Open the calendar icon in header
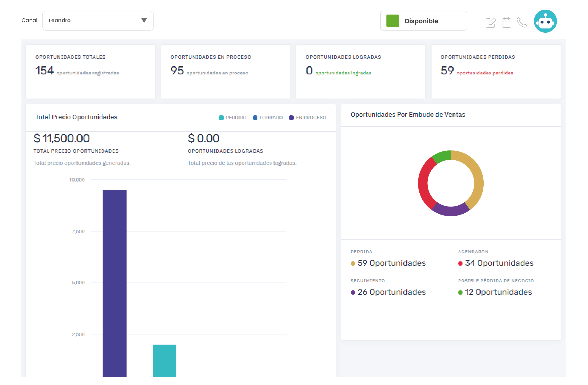The height and width of the screenshot is (385, 588). (506, 22)
